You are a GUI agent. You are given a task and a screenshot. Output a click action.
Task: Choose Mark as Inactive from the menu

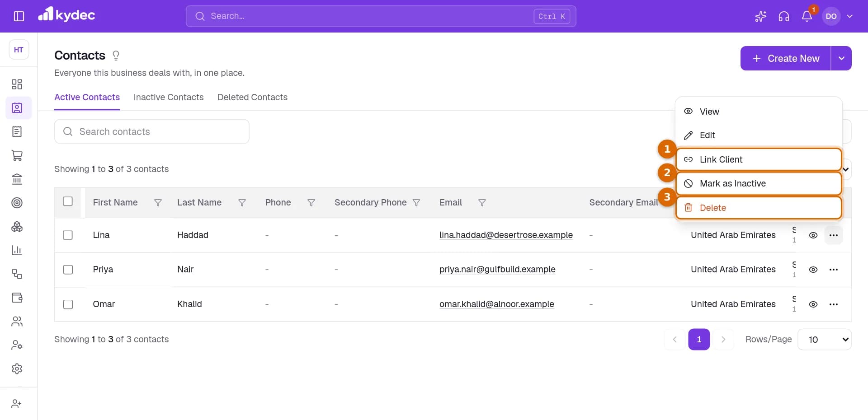pos(759,184)
